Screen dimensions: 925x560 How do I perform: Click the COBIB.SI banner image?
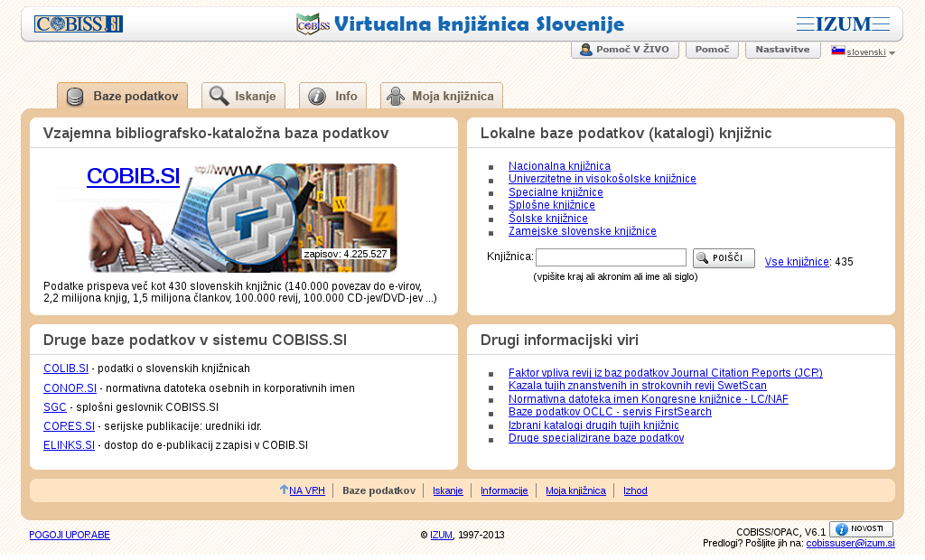(271, 217)
